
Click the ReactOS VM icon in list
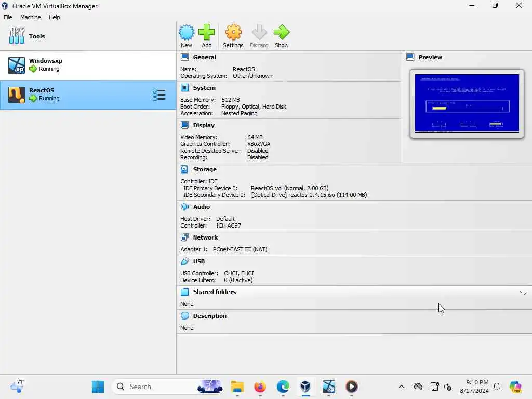click(x=17, y=95)
